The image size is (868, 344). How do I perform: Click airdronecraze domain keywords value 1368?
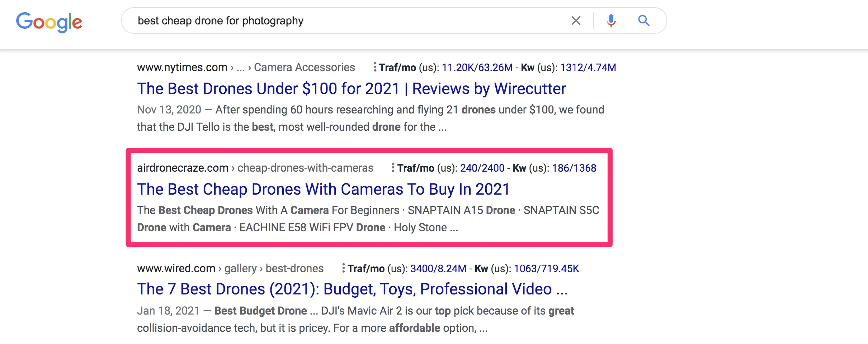click(585, 168)
